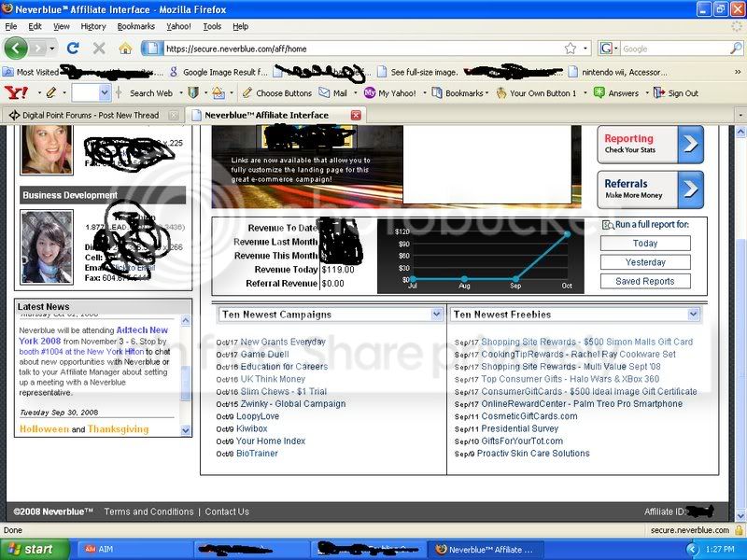The width and height of the screenshot is (747, 560).
Task: Bookmark the page with the star icon
Action: tap(570, 49)
